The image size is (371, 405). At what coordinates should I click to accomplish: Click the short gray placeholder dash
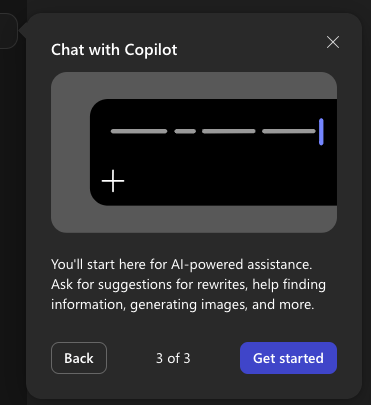(x=185, y=131)
